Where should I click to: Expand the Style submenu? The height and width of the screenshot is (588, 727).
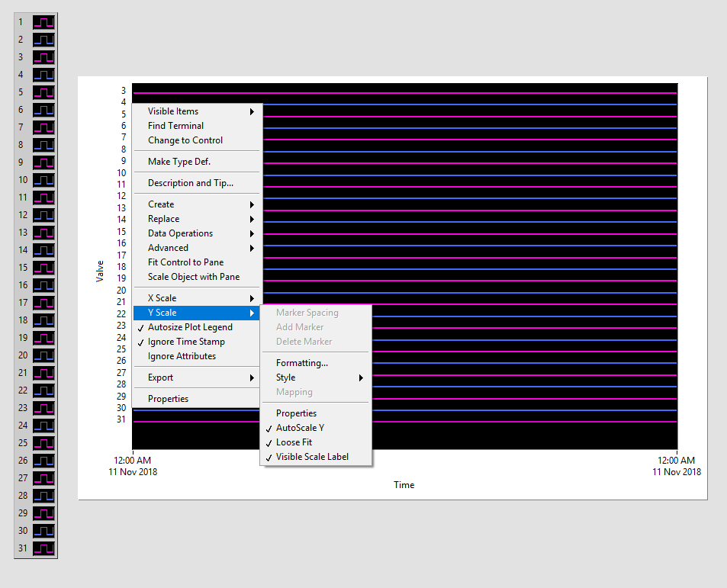coord(317,378)
